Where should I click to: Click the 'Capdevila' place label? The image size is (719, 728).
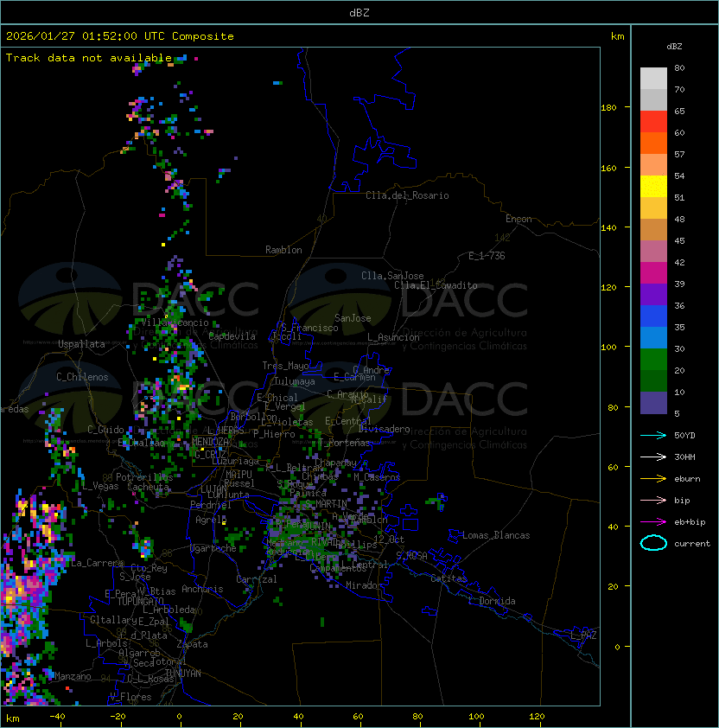(232, 336)
